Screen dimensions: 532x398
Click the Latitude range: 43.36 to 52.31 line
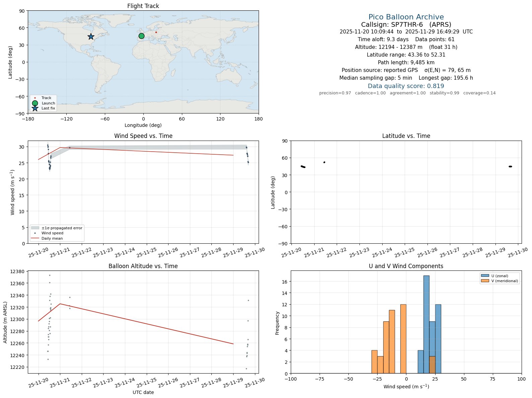coord(406,55)
